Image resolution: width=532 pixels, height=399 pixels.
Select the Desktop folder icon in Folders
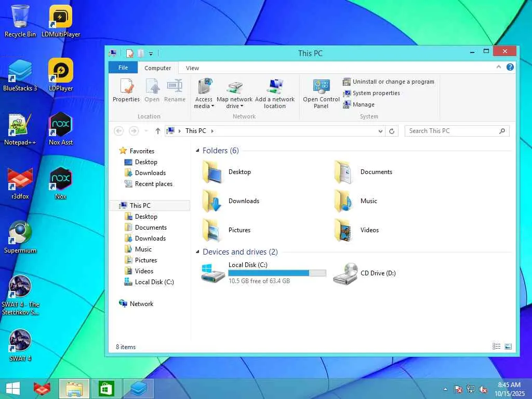click(212, 172)
